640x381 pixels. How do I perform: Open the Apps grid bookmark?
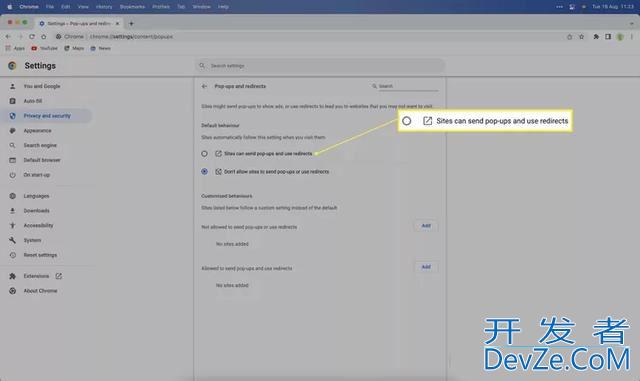[15, 48]
